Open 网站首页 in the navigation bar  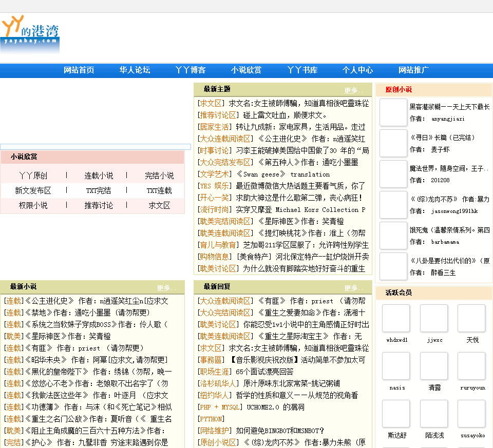tap(79, 70)
